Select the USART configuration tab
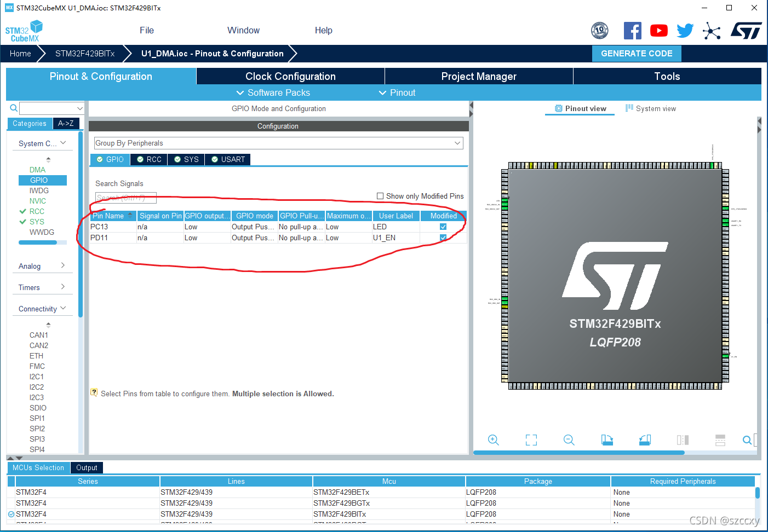The width and height of the screenshot is (768, 532). point(228,159)
